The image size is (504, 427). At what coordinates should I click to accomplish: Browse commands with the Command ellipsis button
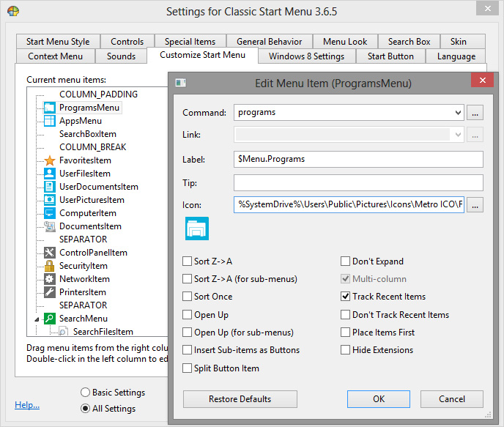point(475,113)
